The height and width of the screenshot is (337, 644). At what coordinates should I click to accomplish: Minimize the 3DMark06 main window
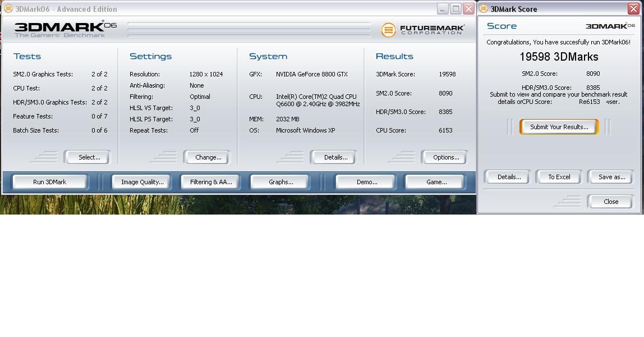point(443,8)
